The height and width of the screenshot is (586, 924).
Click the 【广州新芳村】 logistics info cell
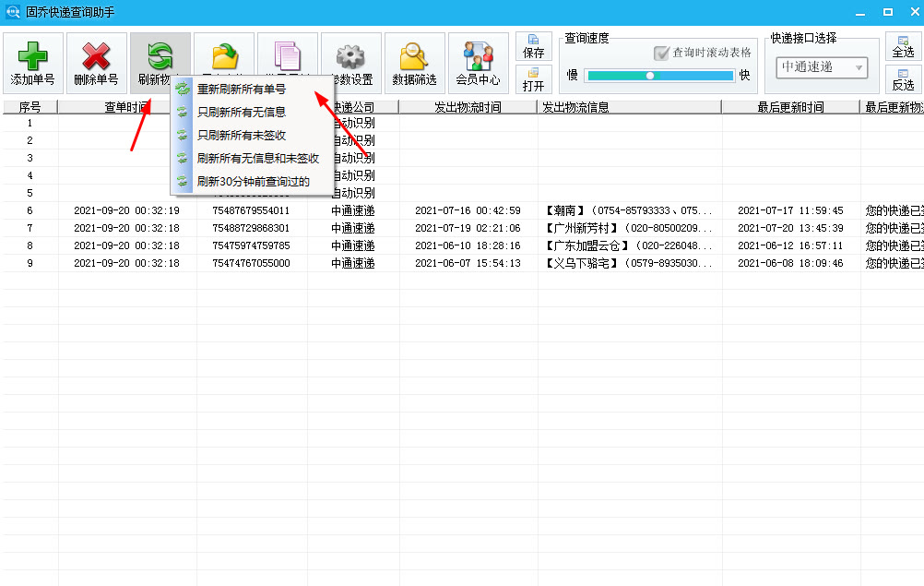tap(629, 228)
